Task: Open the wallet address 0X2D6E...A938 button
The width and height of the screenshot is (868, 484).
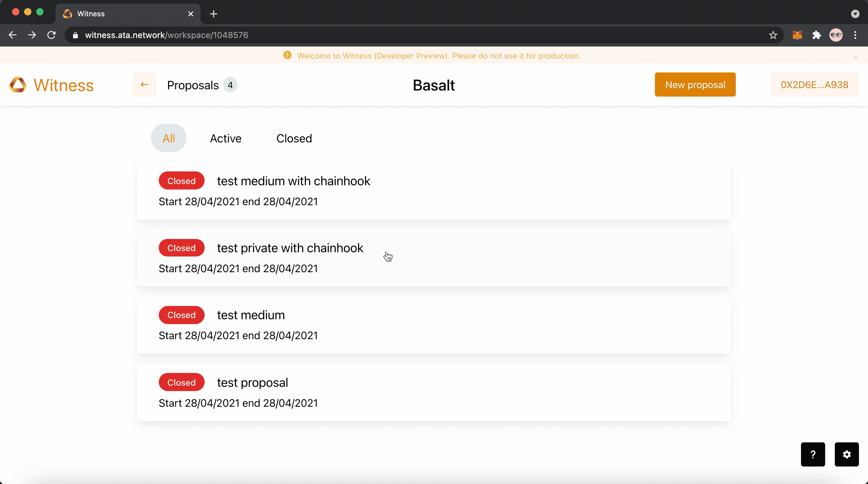Action: [814, 84]
